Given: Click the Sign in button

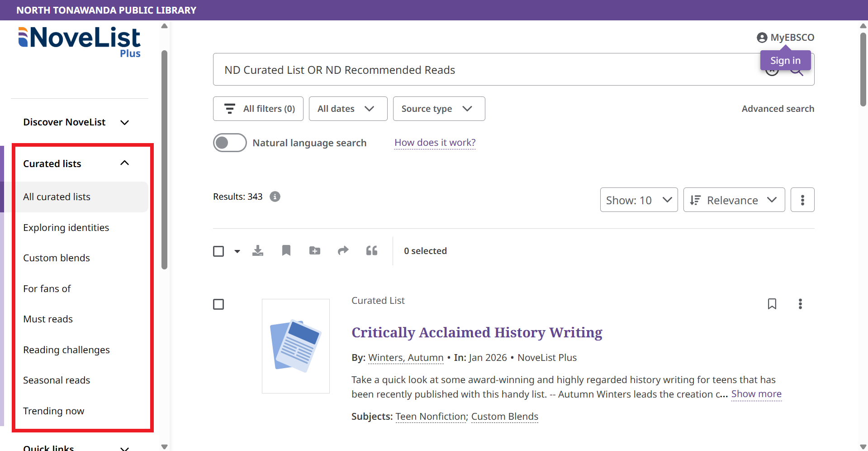Looking at the screenshot, I should 785,60.
